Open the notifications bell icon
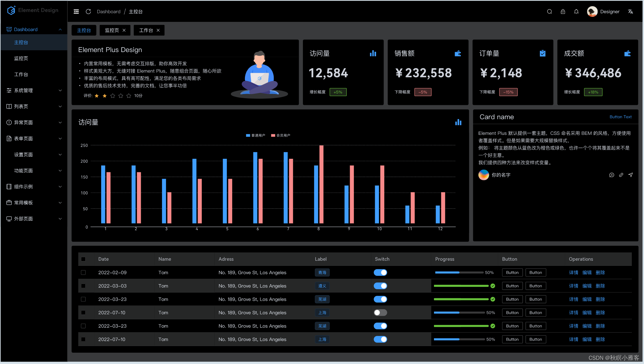Image resolution: width=644 pixels, height=364 pixels. point(576,12)
